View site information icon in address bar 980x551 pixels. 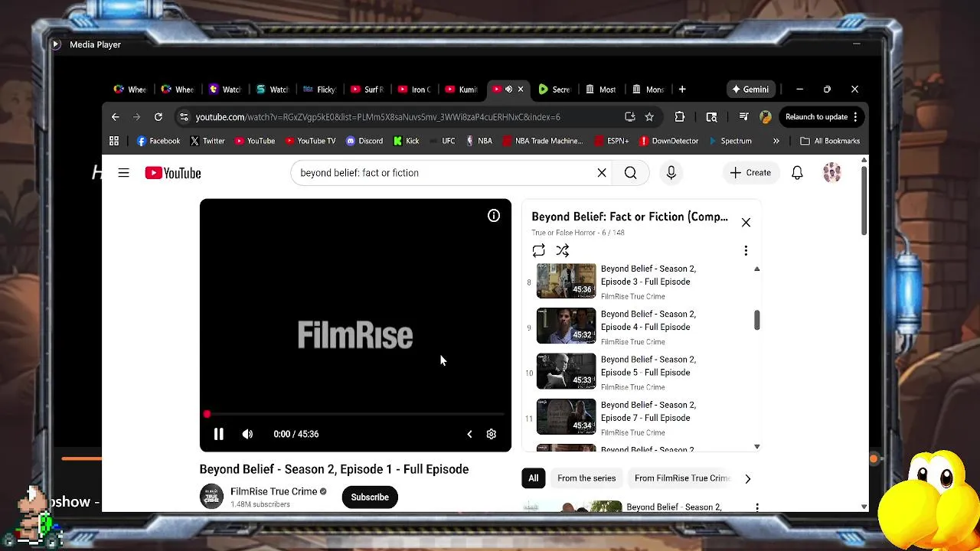coord(183,117)
